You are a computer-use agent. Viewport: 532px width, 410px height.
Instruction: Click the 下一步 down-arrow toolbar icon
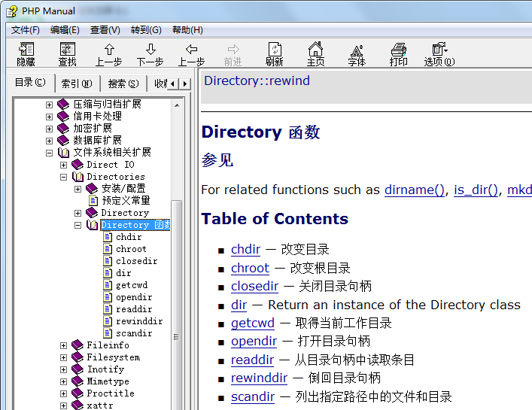[150, 53]
